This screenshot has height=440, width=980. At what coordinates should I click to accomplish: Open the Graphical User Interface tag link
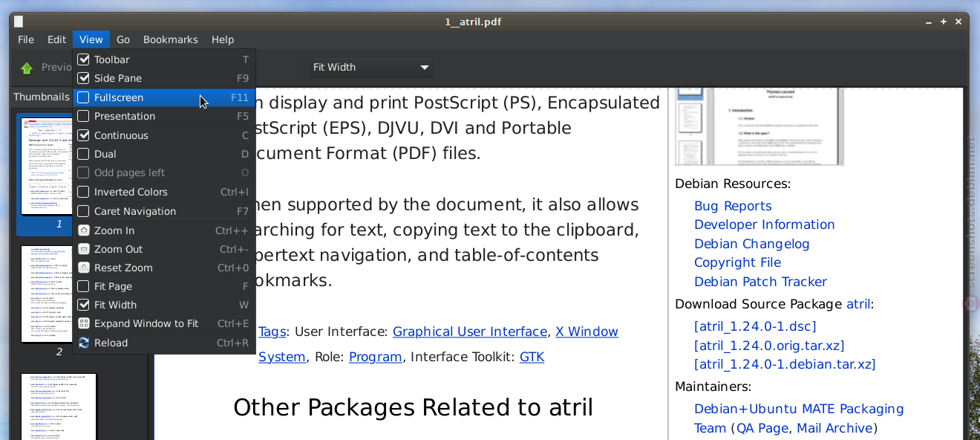point(470,331)
